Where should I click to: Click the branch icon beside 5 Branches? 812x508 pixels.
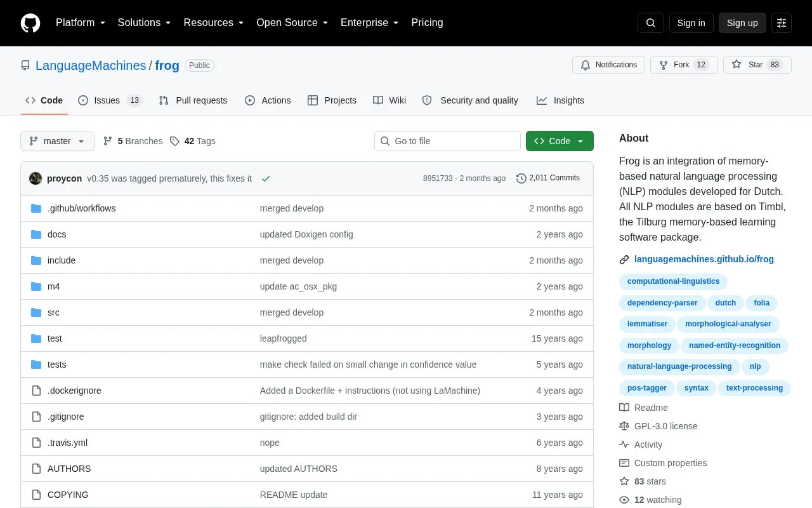pyautogui.click(x=108, y=141)
